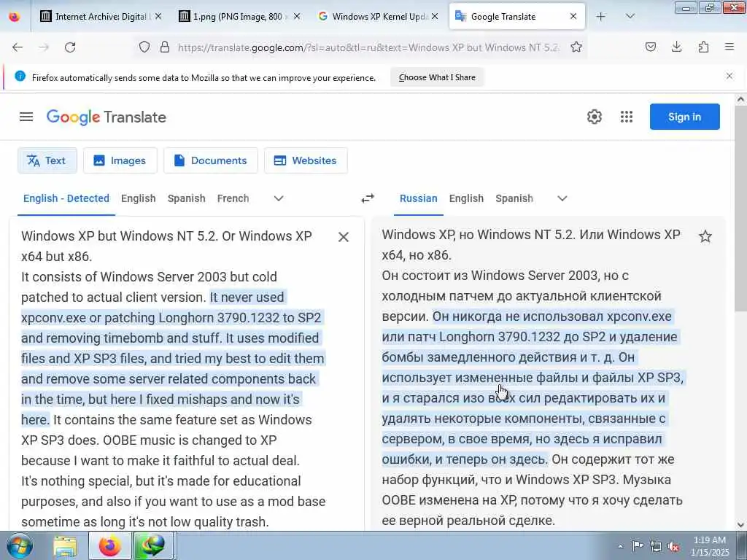Open Google Translate main menu
This screenshot has height=560, width=747.
coord(26,117)
